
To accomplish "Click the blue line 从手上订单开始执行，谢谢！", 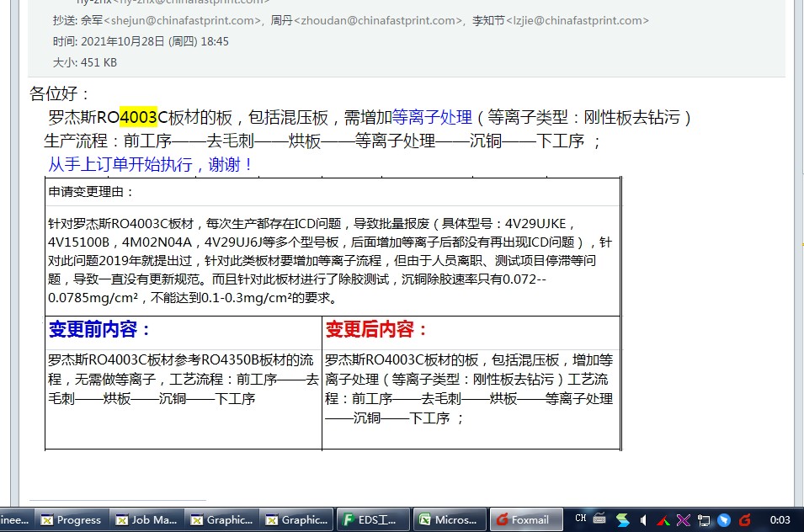I will 150,164.
